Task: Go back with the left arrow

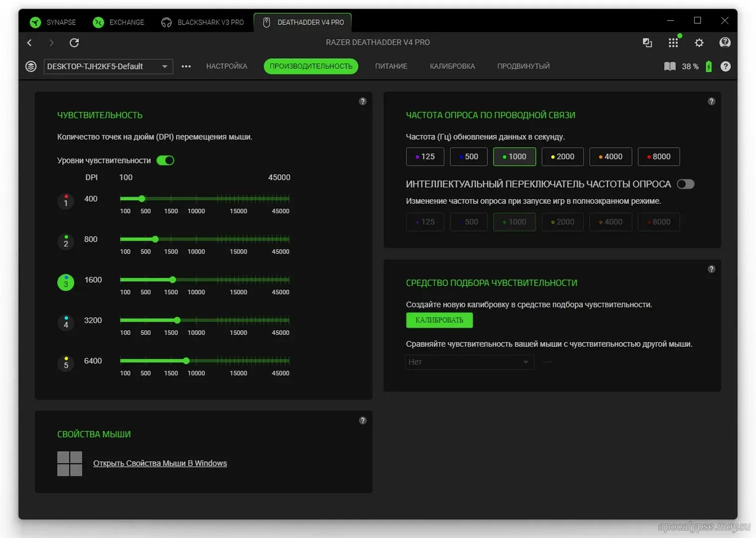Action: (29, 43)
